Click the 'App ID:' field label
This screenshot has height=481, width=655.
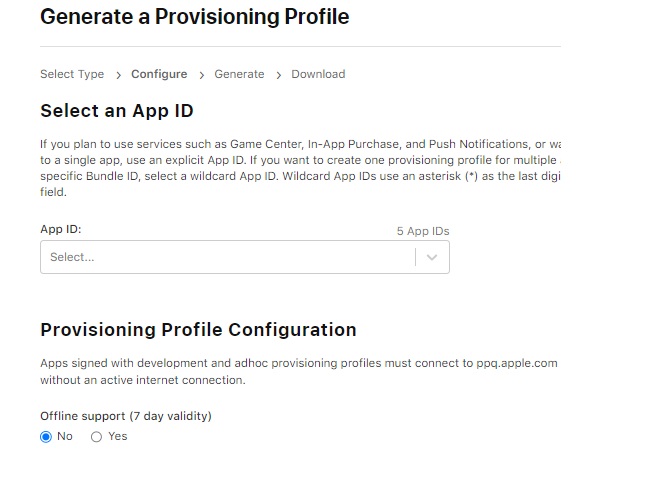point(61,229)
